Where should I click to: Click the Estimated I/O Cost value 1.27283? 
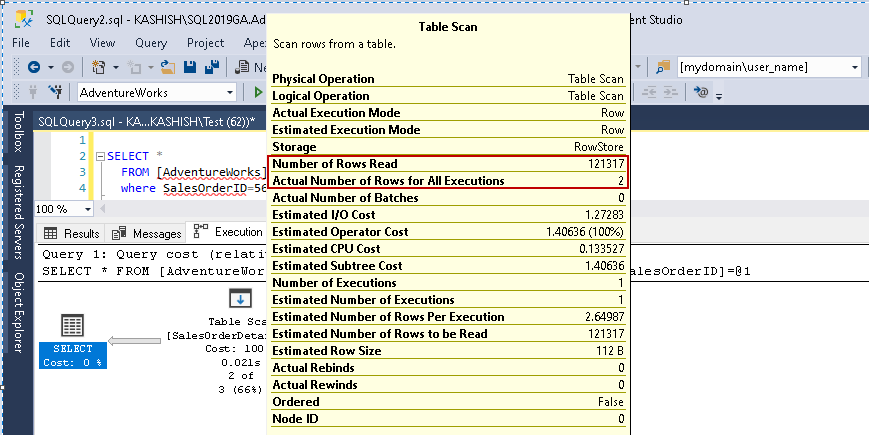tap(605, 215)
